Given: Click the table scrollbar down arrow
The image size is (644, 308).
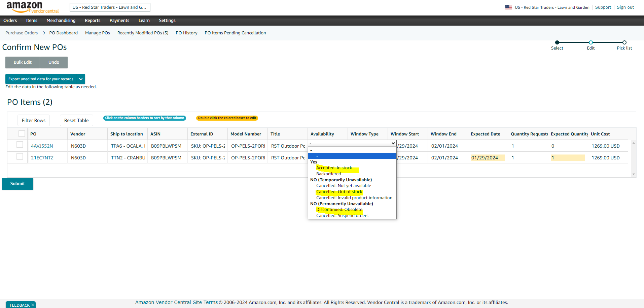Looking at the screenshot, I should coord(634,174).
